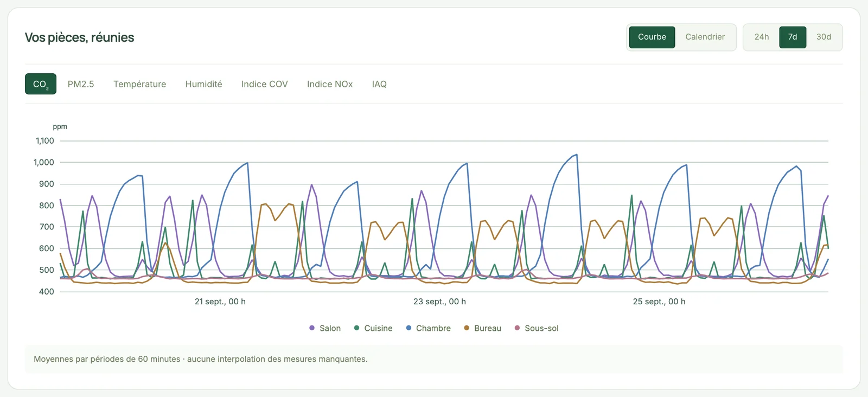This screenshot has height=397, width=868.
Task: Open the Humidité tab
Action: click(203, 84)
